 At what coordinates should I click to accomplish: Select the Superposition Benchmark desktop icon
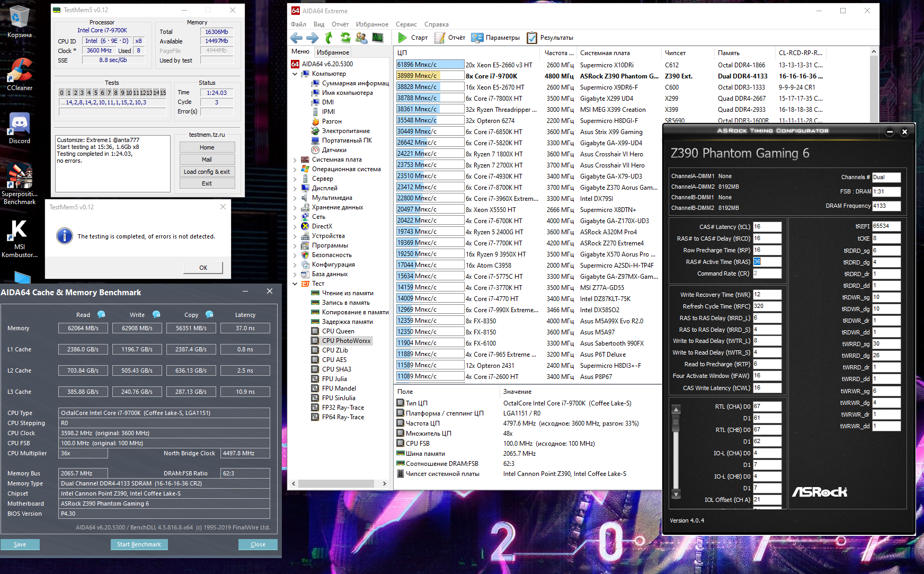20,183
